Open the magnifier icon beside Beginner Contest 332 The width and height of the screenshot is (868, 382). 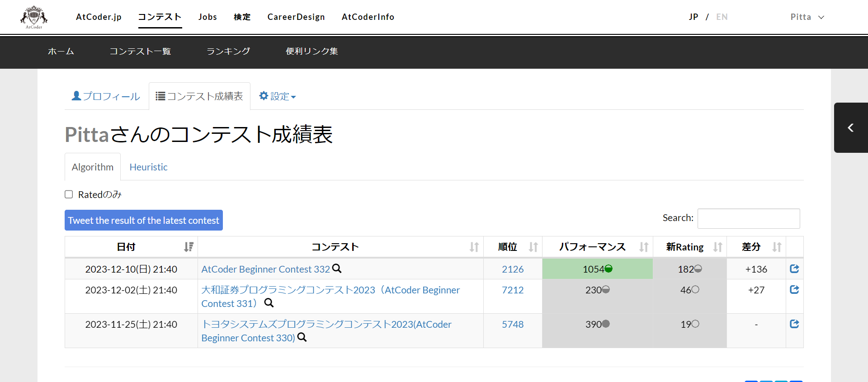click(337, 269)
